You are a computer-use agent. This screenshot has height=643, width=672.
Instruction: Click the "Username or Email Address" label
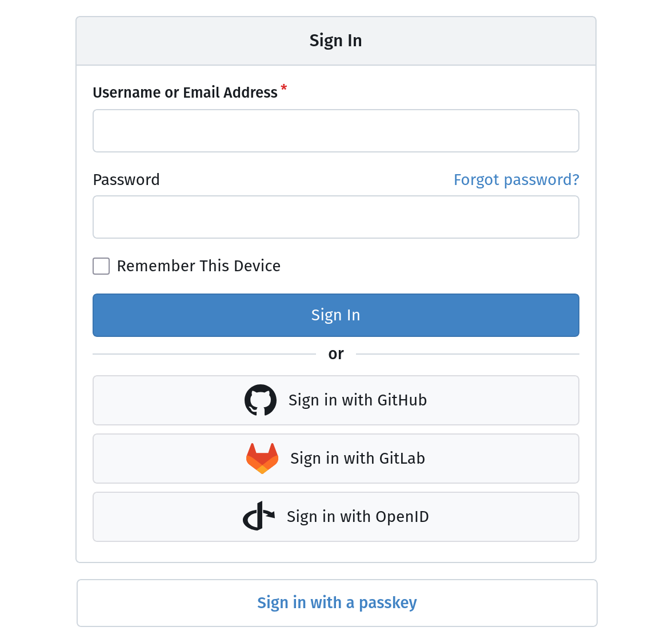[185, 93]
